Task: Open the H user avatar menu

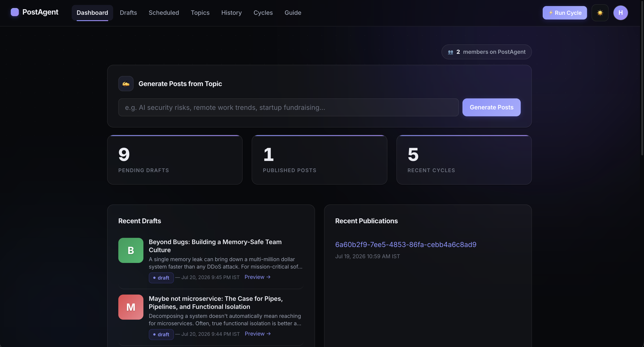Action: pos(620,13)
